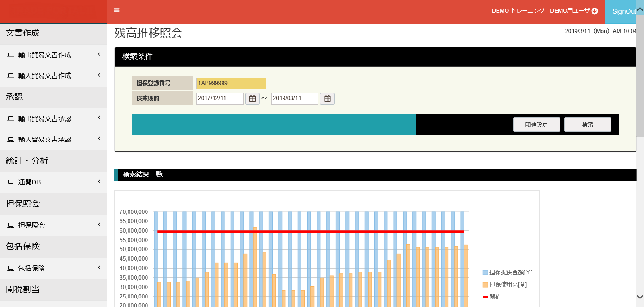Screen dimensions: 644x307
Task: Toggle 閾値 threshold line in chart legend
Action: 491,297
